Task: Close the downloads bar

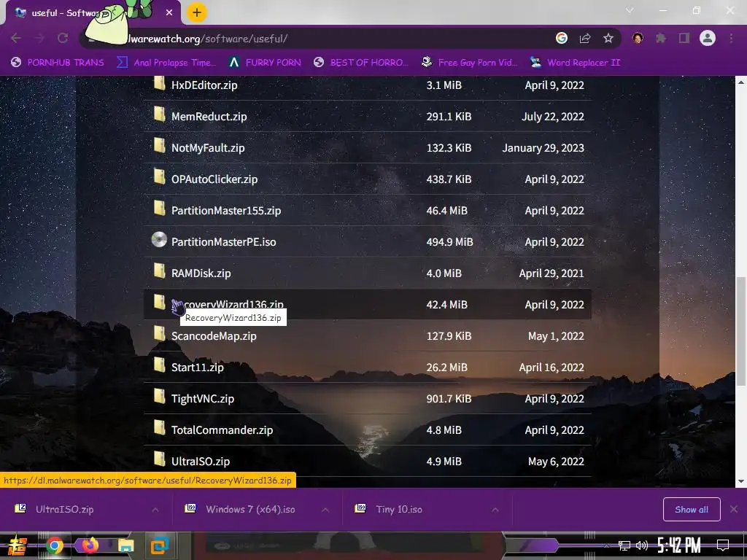Action: pyautogui.click(x=734, y=510)
